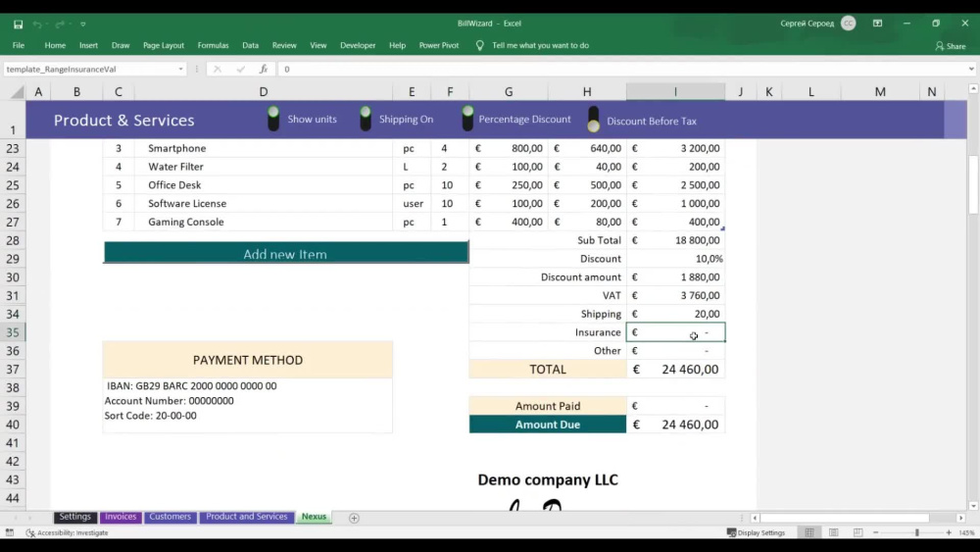980x552 pixels.
Task: Select the Sub Total 18 800,00 cell
Action: (x=675, y=240)
